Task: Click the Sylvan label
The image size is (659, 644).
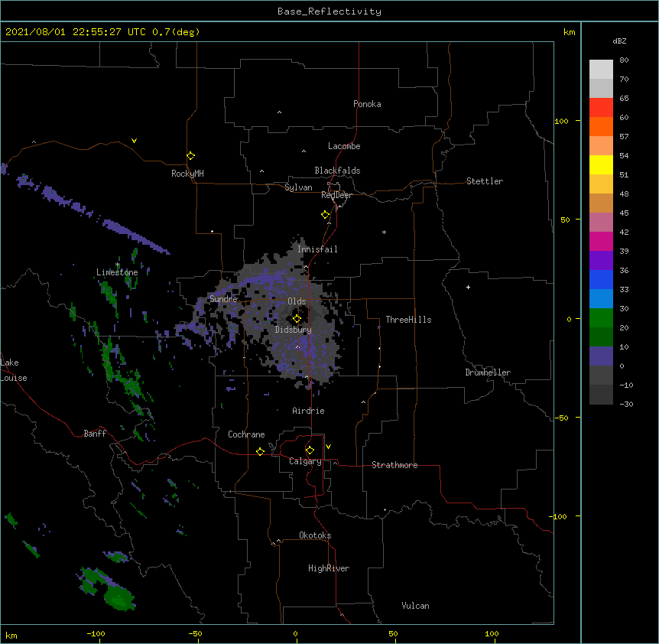Action: click(298, 187)
